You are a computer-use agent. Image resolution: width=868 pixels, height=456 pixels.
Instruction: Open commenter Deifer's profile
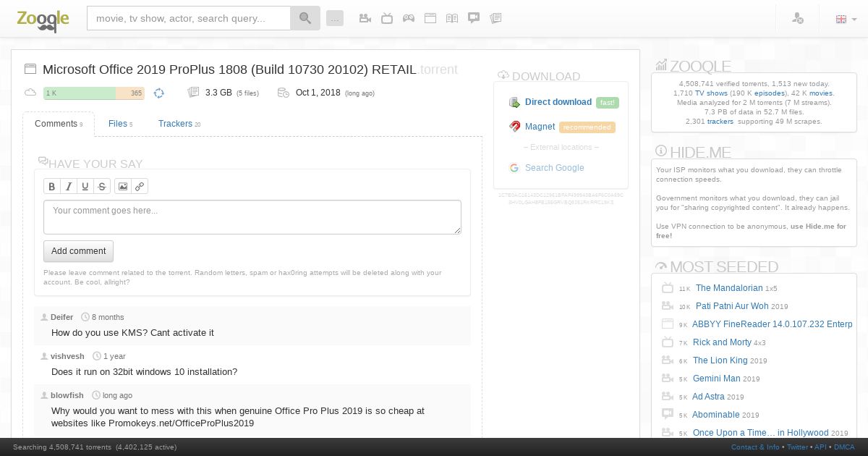(61, 317)
